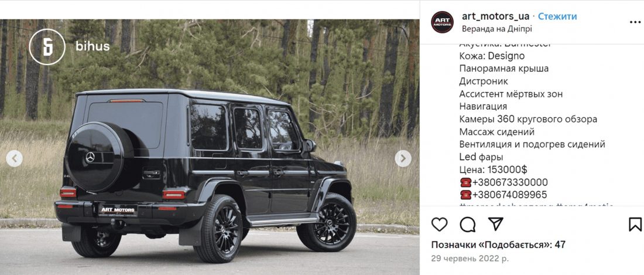Open the three-dot more options menu

click(x=636, y=22)
